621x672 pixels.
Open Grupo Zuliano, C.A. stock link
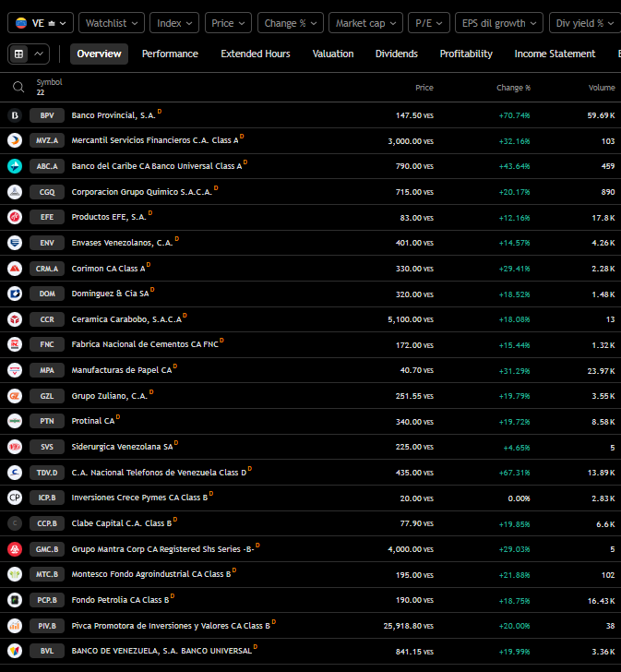click(x=109, y=396)
